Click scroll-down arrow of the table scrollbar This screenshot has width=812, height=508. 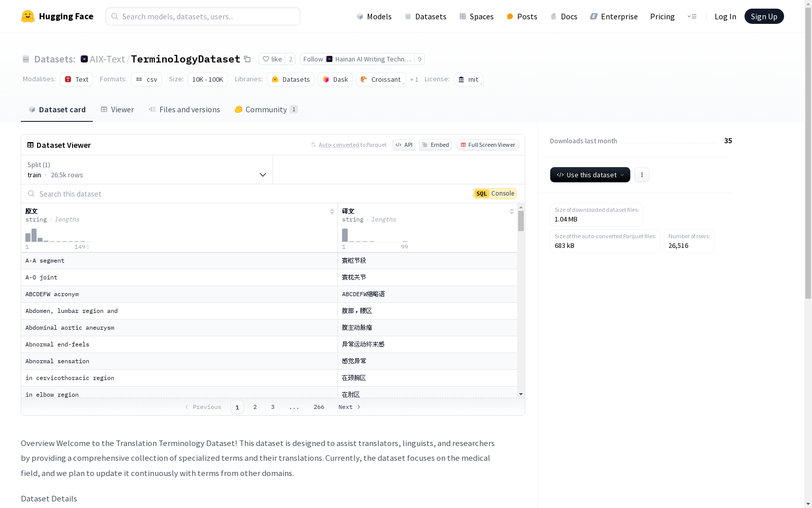click(521, 394)
